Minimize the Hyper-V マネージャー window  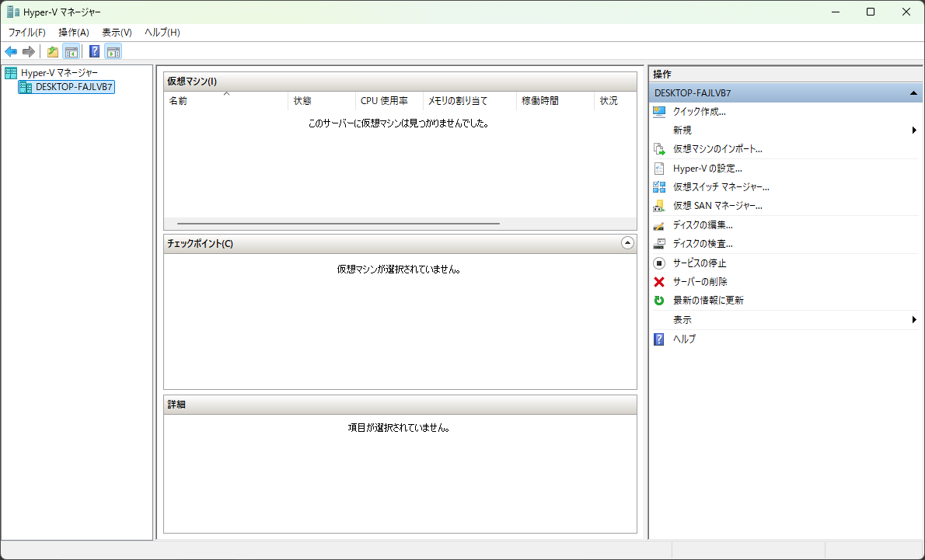[x=836, y=12]
